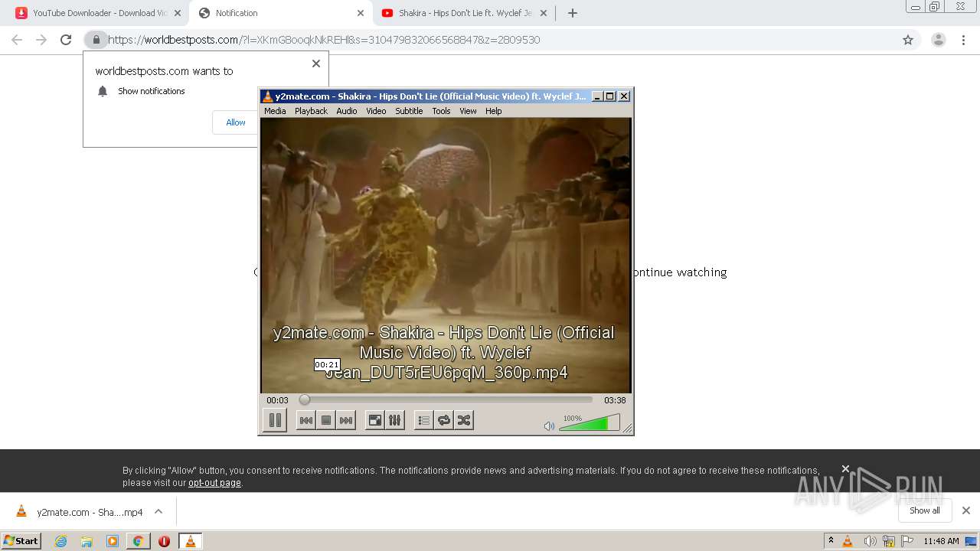Show the VLC playlist
Image resolution: width=980 pixels, height=551 pixels.
point(423,420)
